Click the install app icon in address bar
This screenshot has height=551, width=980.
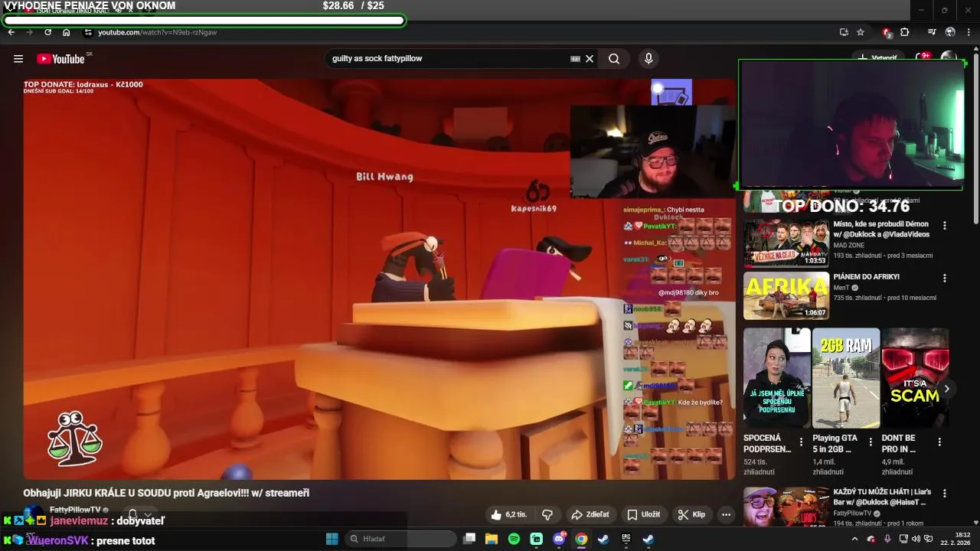click(x=844, y=32)
